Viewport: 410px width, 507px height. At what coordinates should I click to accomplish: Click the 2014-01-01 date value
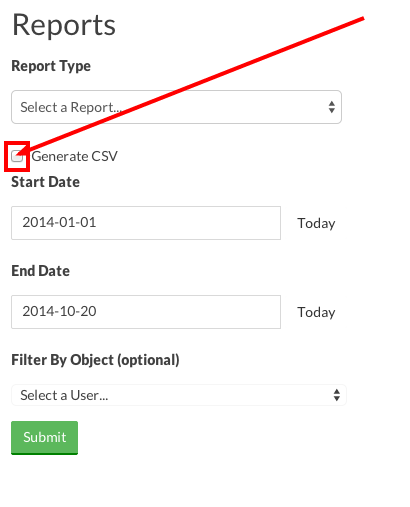(x=59, y=222)
